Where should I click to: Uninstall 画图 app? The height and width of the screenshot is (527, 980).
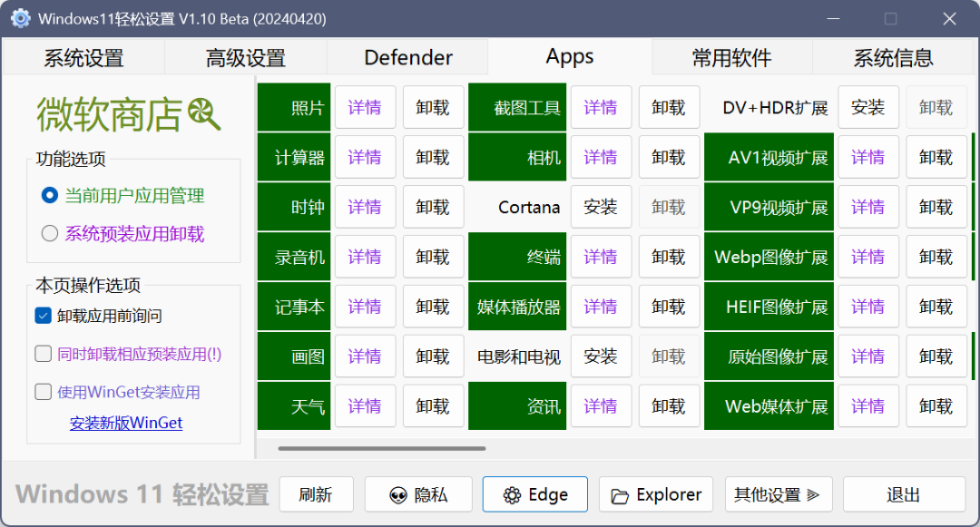tap(433, 356)
